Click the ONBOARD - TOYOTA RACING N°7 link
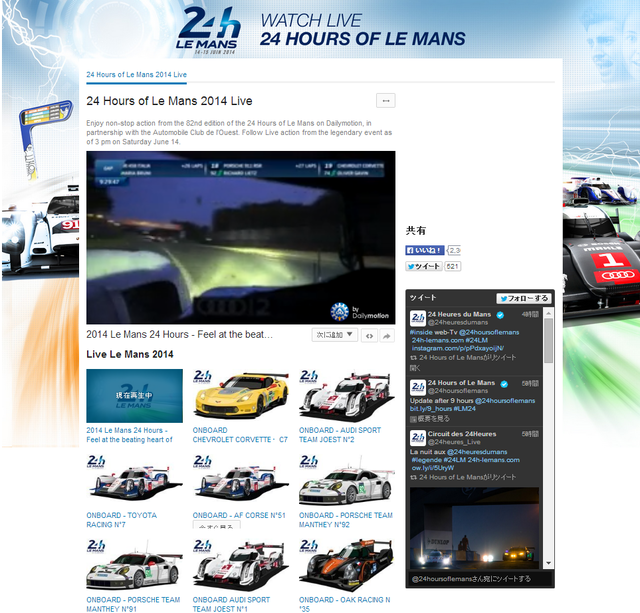 point(122,520)
